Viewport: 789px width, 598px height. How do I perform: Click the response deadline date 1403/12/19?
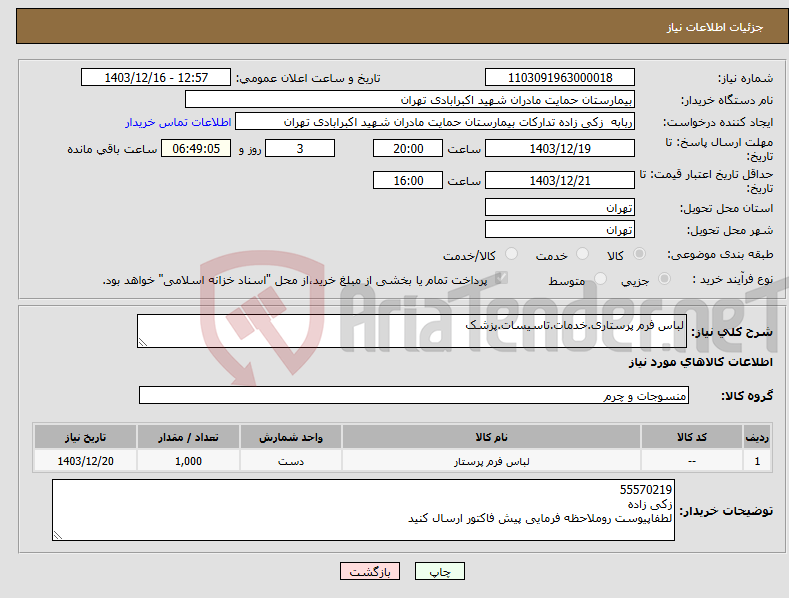coord(560,148)
